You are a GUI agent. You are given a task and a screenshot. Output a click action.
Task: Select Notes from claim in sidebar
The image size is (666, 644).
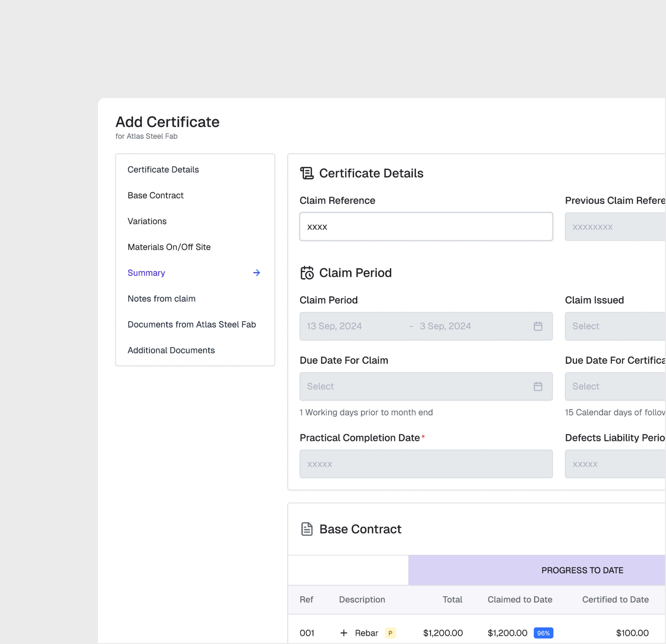(x=161, y=298)
